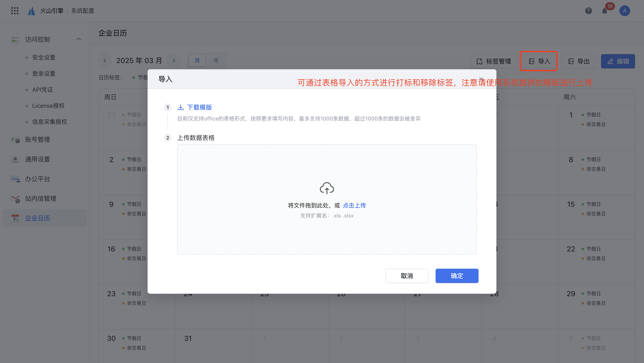View notifications via the bell icon
The height and width of the screenshot is (363, 644).
[605, 11]
